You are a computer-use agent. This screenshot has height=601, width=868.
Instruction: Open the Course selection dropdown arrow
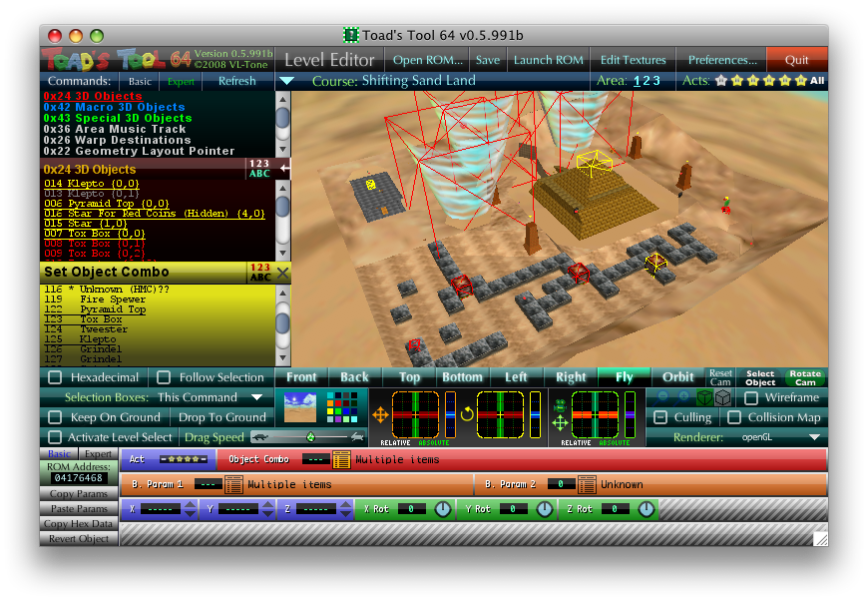[285, 81]
